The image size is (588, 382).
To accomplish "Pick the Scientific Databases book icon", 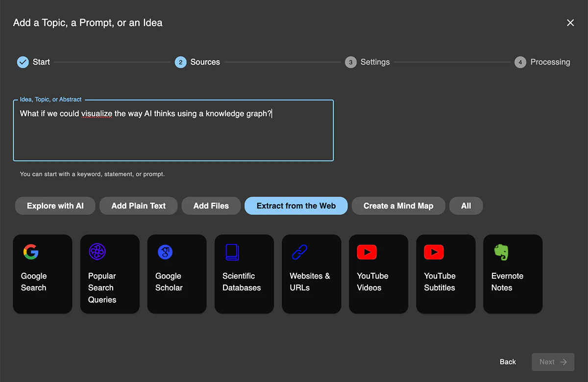I will (x=232, y=252).
